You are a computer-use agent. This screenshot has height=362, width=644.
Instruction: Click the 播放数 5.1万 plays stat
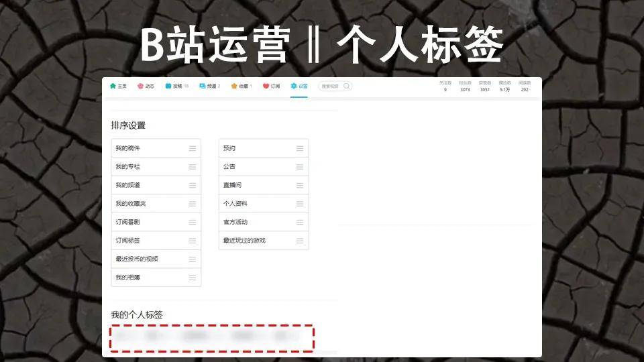[x=504, y=86]
